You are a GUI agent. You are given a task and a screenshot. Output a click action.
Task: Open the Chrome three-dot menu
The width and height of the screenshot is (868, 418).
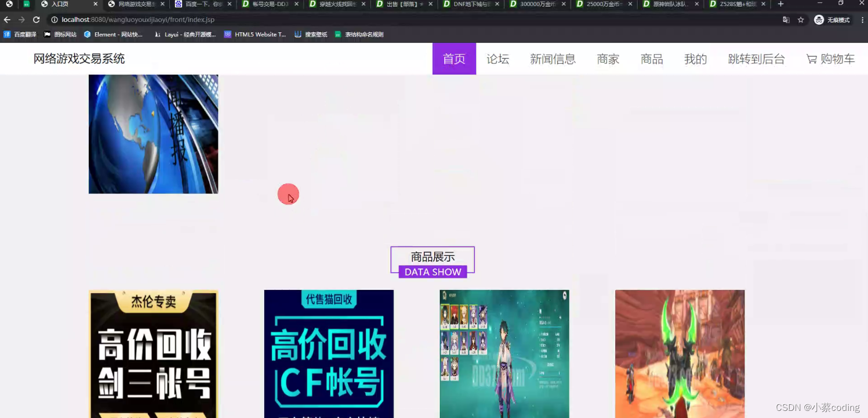coord(863,20)
